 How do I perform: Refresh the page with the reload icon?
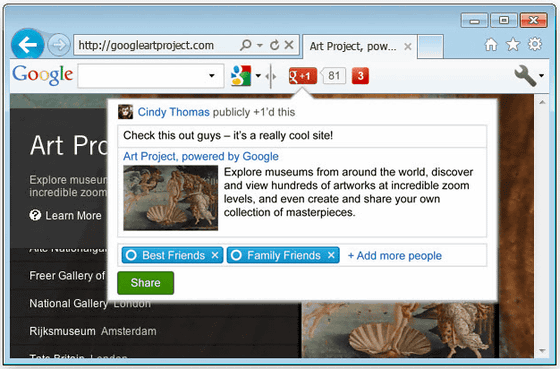pos(274,45)
